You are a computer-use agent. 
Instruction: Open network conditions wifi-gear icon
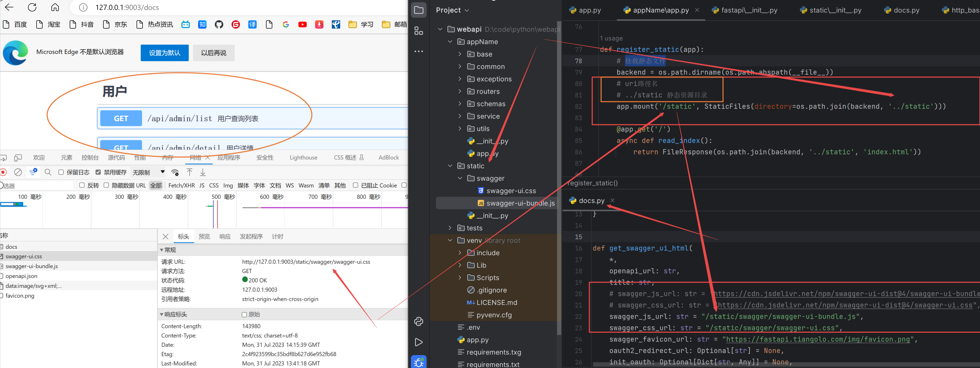[x=175, y=173]
